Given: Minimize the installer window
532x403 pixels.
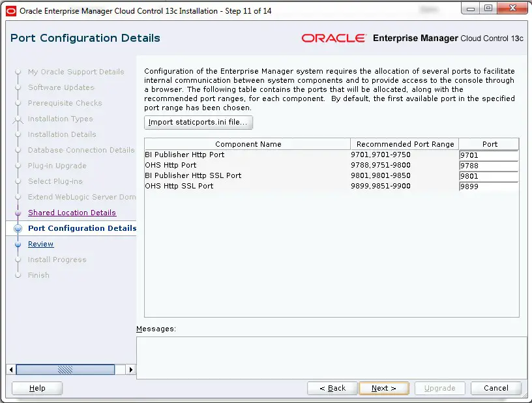Looking at the screenshot, I should point(471,8).
